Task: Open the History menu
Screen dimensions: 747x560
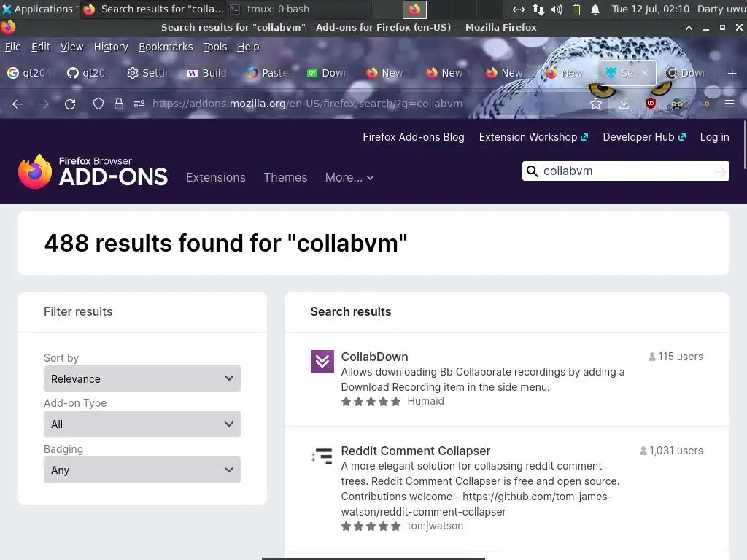Action: pos(111,47)
